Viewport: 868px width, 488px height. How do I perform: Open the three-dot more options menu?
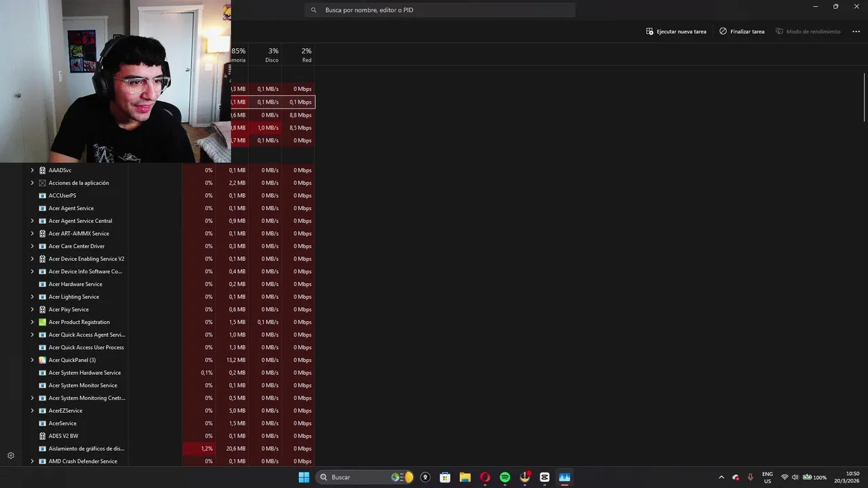coord(856,31)
